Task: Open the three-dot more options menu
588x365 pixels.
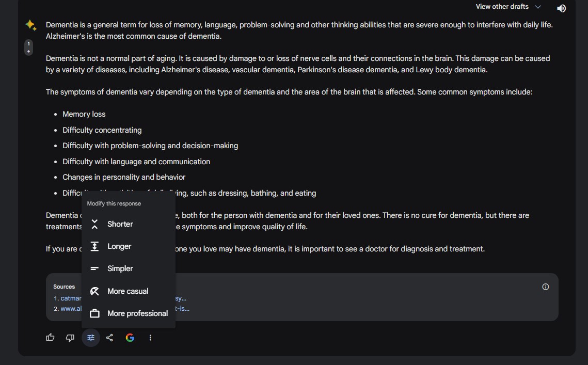Action: click(150, 338)
